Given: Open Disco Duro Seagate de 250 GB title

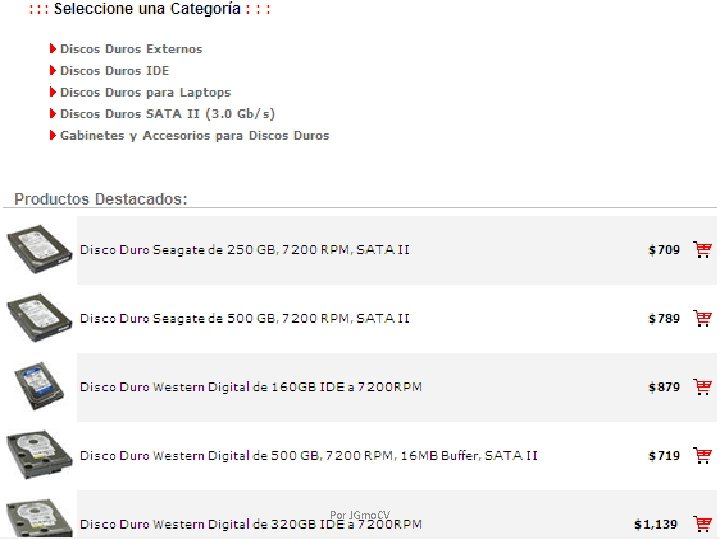Looking at the screenshot, I should click(245, 250).
